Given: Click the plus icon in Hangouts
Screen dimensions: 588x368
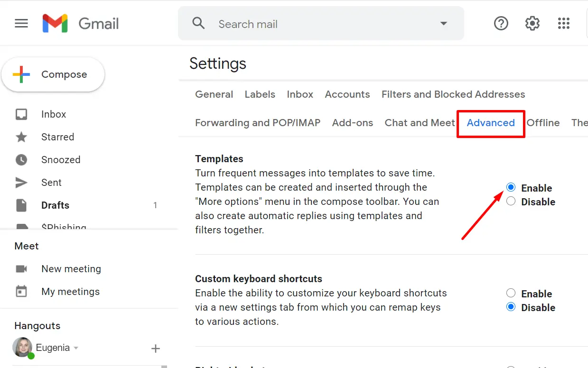Looking at the screenshot, I should click(155, 349).
